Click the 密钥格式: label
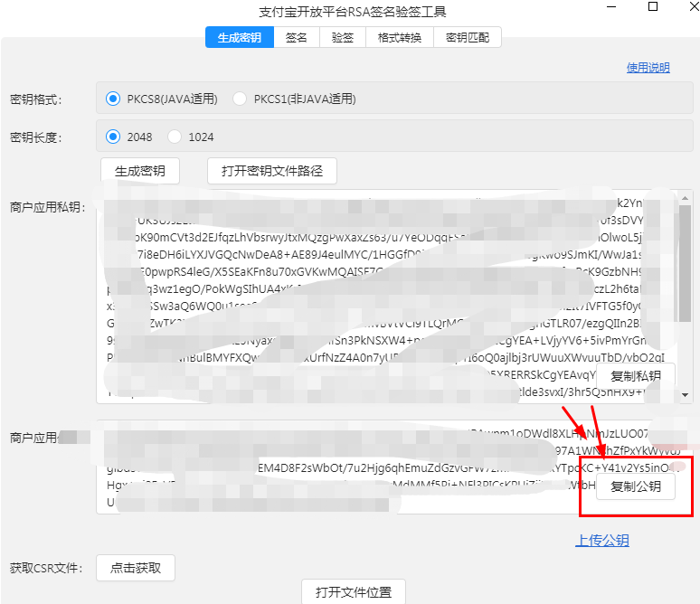This screenshot has height=604, width=700. [x=35, y=99]
